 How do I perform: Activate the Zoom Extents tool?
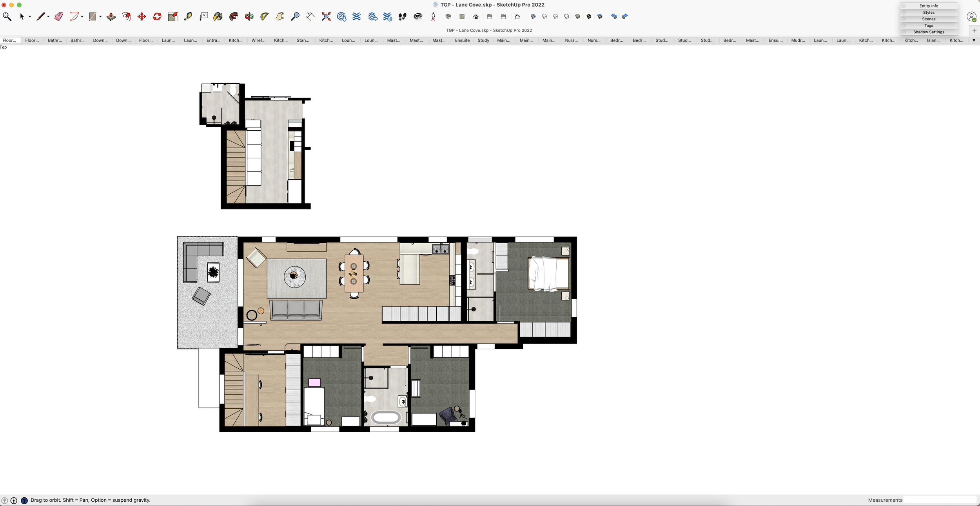pyautogui.click(x=326, y=16)
